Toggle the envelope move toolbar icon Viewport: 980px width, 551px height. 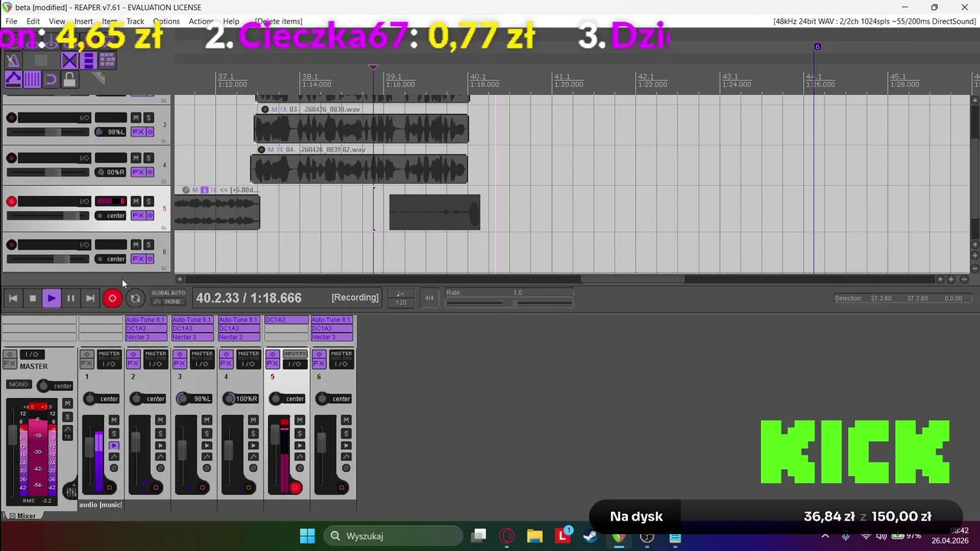[x=13, y=79]
